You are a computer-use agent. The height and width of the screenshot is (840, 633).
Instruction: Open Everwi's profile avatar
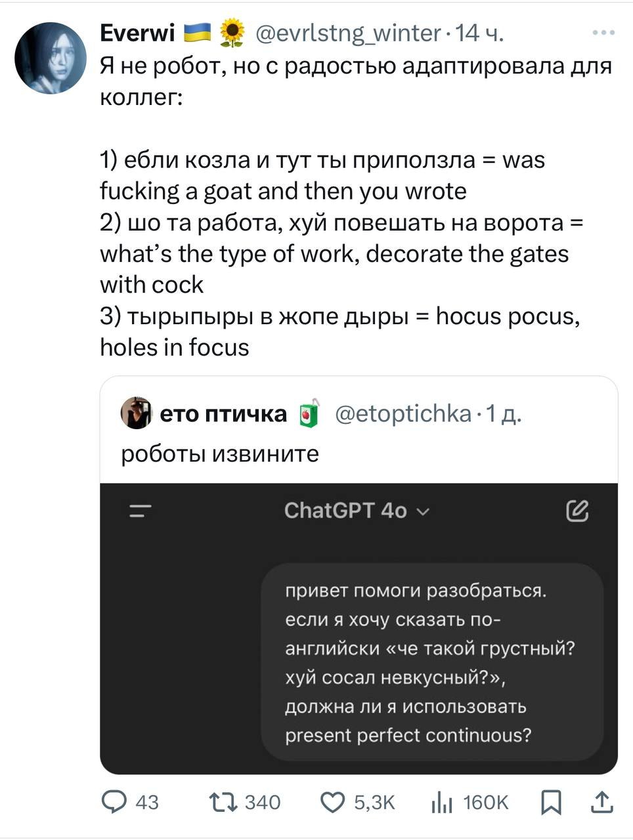[x=51, y=58]
